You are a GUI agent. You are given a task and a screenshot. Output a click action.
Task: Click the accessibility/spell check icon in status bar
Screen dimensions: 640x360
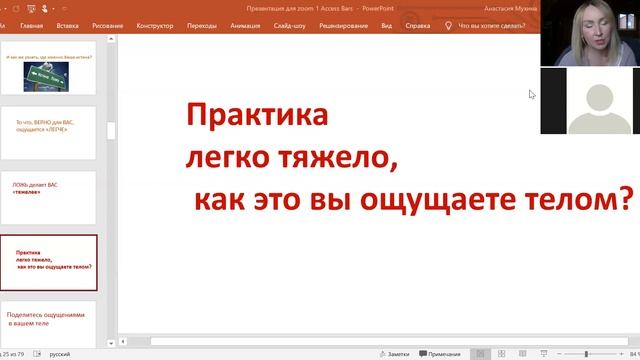pyautogui.click(x=37, y=354)
